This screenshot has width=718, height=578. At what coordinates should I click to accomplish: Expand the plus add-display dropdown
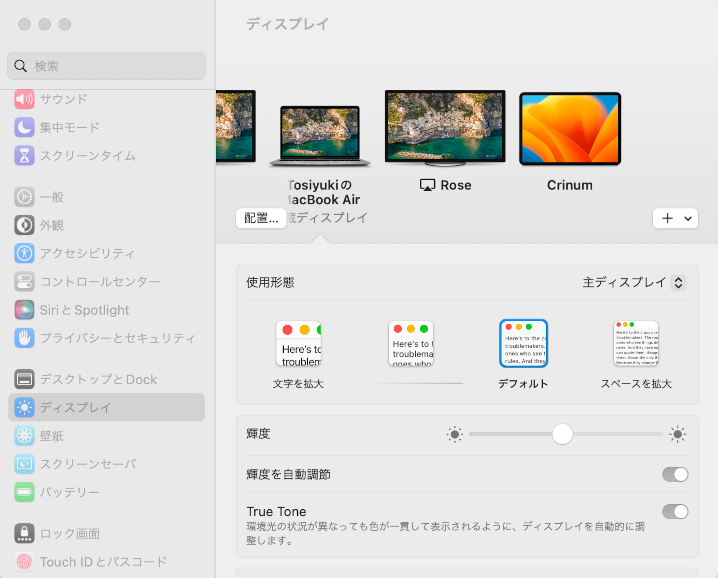pyautogui.click(x=675, y=218)
